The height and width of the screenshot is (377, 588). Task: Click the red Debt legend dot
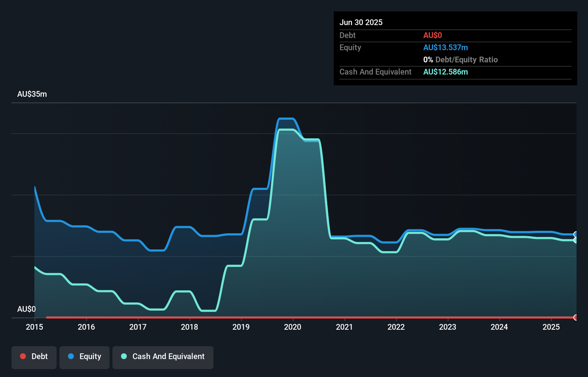click(23, 356)
